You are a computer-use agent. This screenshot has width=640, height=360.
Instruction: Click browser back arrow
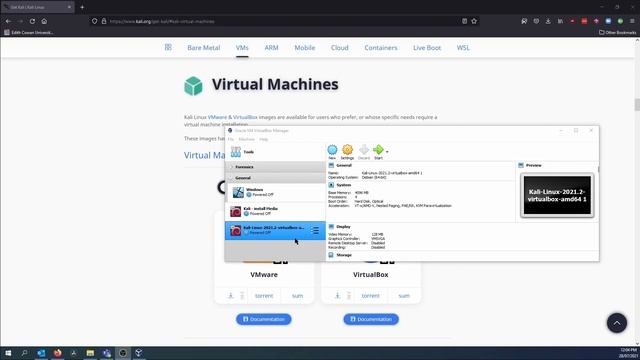8,21
